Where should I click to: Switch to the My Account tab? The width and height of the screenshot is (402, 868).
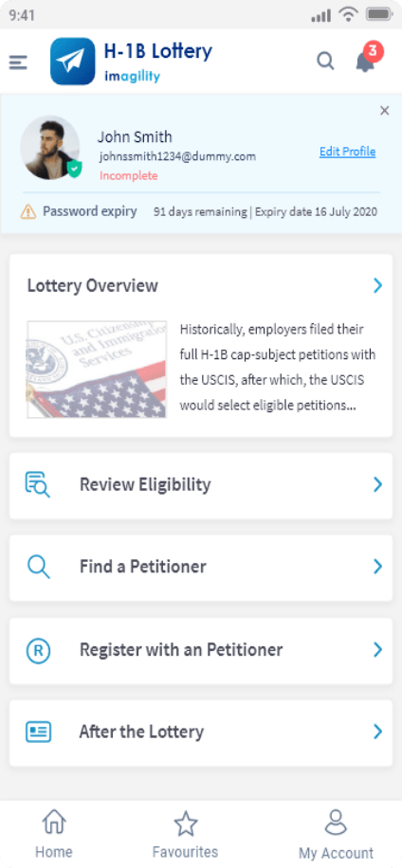click(337, 834)
